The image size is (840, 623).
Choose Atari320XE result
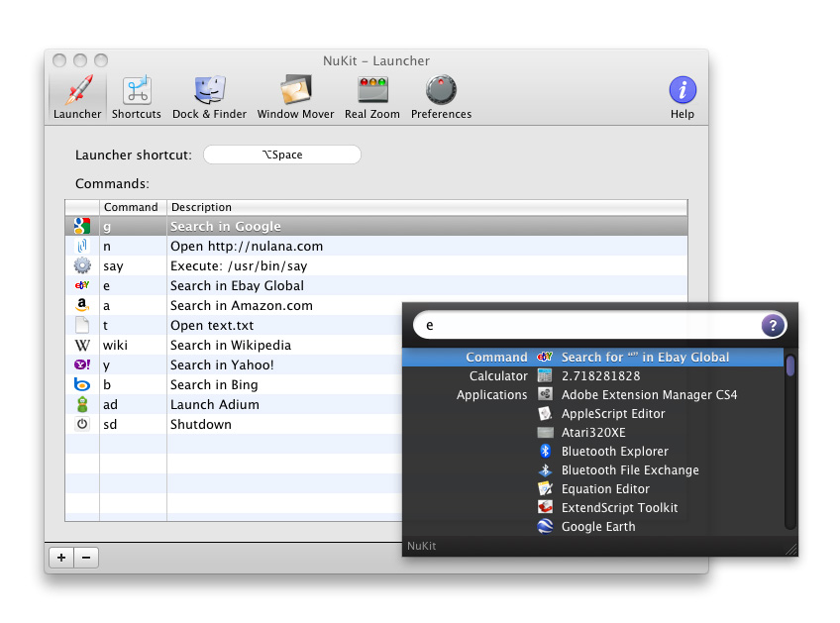click(593, 432)
